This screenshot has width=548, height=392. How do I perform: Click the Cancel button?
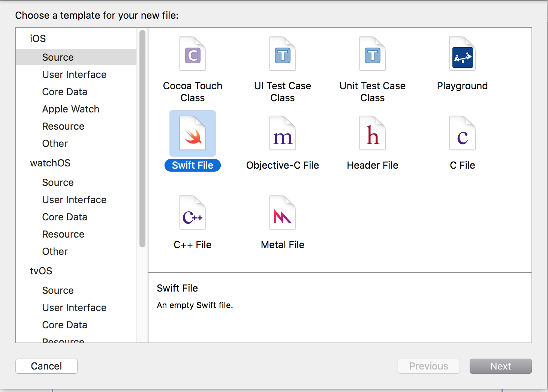click(46, 366)
